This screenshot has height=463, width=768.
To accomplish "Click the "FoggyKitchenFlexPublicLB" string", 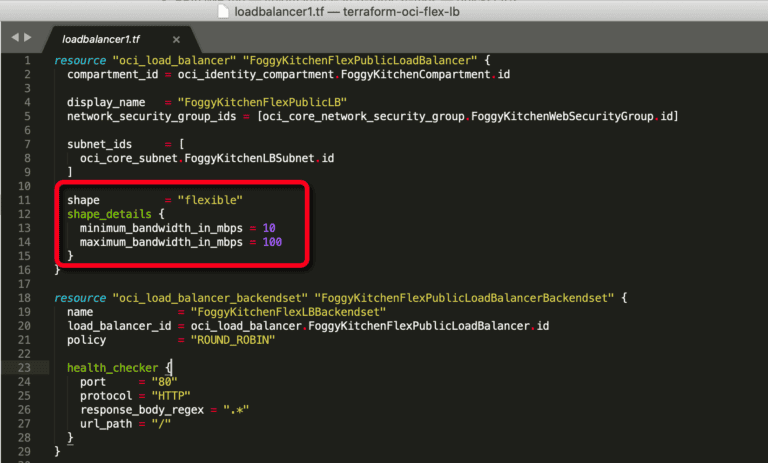I will pyautogui.click(x=263, y=102).
